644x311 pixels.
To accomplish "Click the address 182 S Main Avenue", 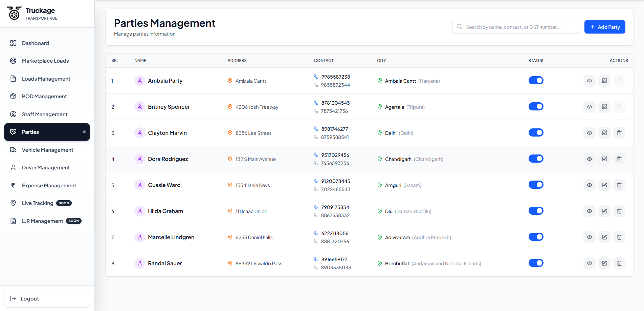I will (x=256, y=159).
